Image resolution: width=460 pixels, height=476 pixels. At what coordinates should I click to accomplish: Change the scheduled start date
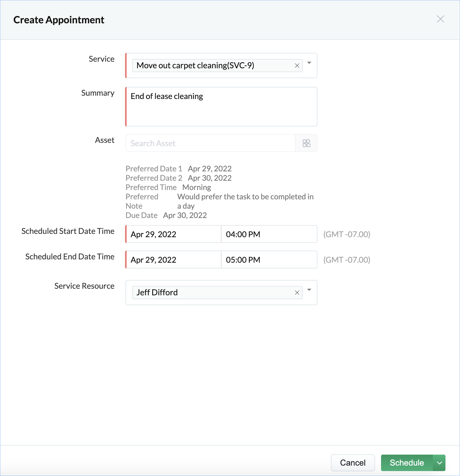pos(173,234)
